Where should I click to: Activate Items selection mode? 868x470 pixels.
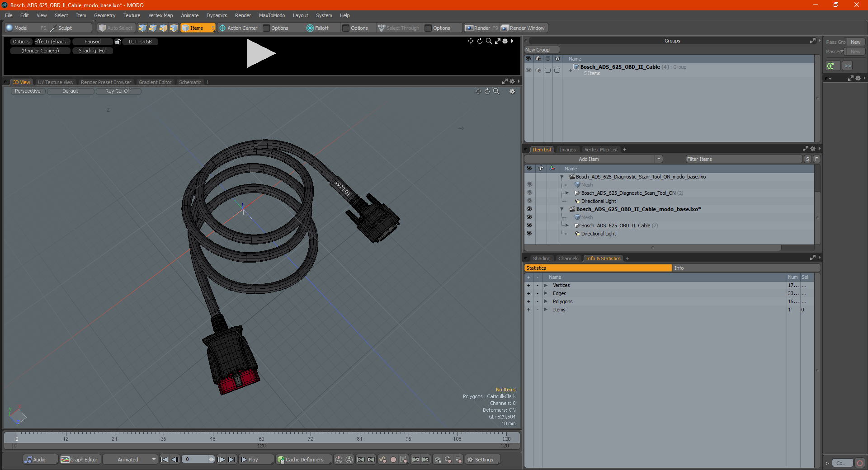(198, 28)
